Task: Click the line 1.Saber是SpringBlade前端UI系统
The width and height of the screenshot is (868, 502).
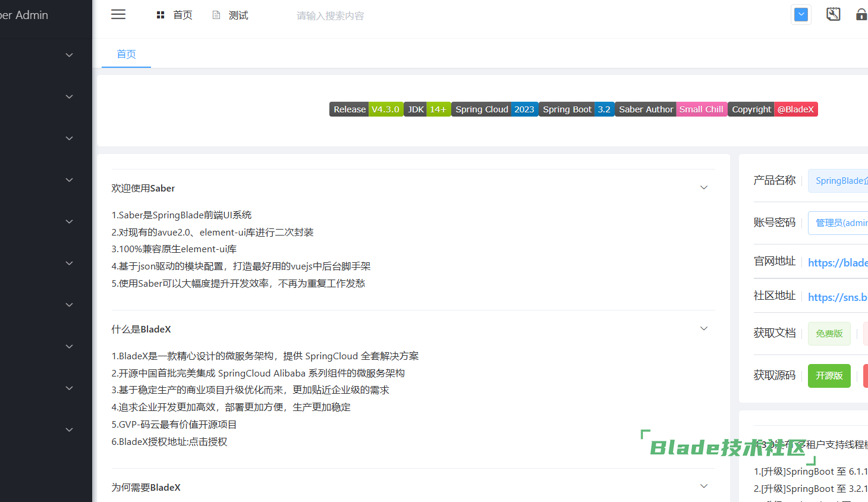Action: pyautogui.click(x=181, y=215)
